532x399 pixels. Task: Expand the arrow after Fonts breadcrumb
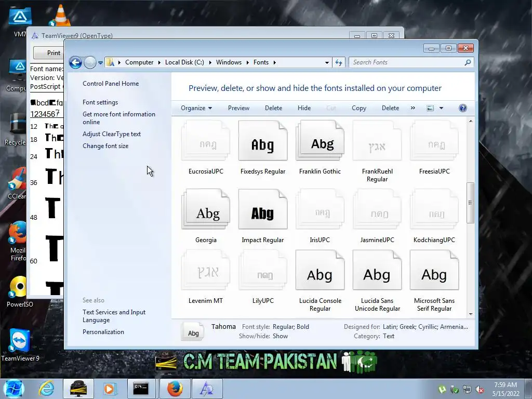[x=274, y=63]
